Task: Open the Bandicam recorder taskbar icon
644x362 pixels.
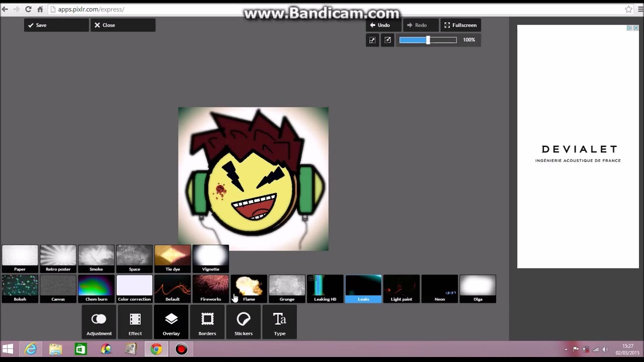Action: pos(182,349)
